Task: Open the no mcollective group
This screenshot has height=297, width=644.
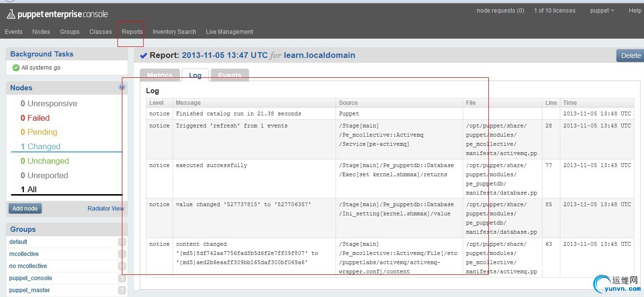Action: 28,266
